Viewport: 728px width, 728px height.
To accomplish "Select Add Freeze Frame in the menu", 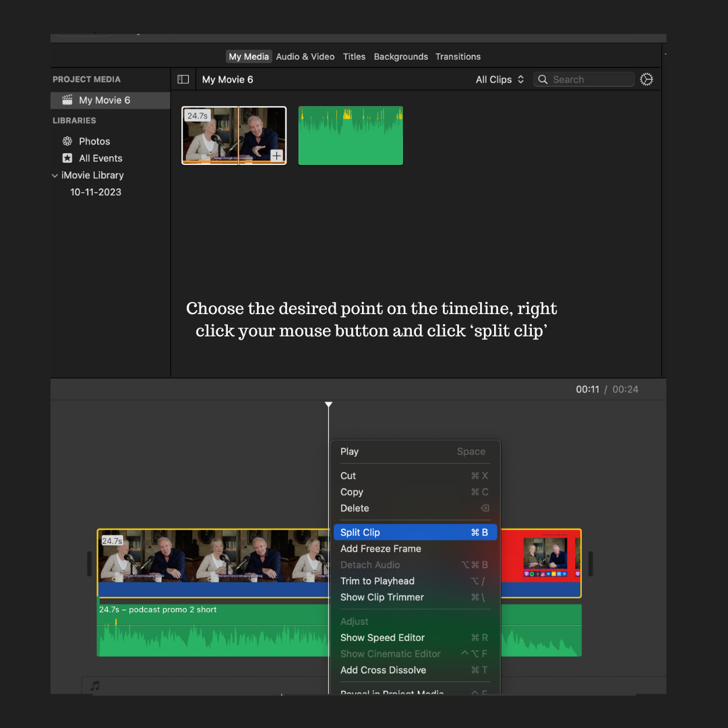I will (380, 548).
